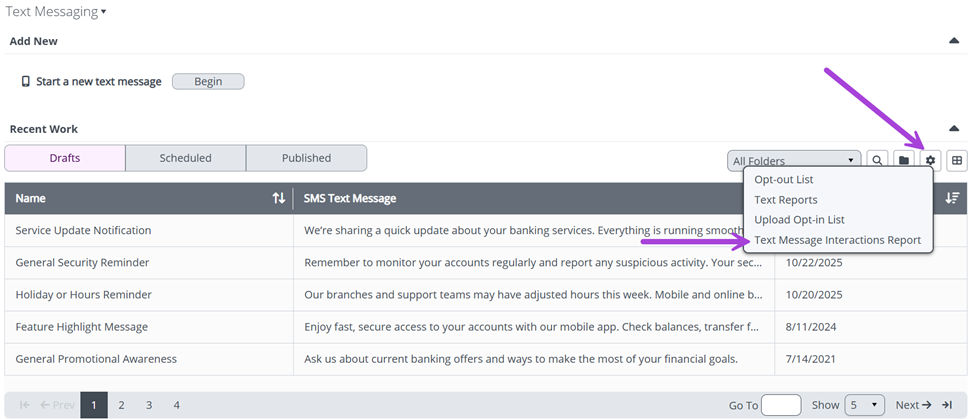
Task: Jump to last page arrow icon
Action: [946, 405]
